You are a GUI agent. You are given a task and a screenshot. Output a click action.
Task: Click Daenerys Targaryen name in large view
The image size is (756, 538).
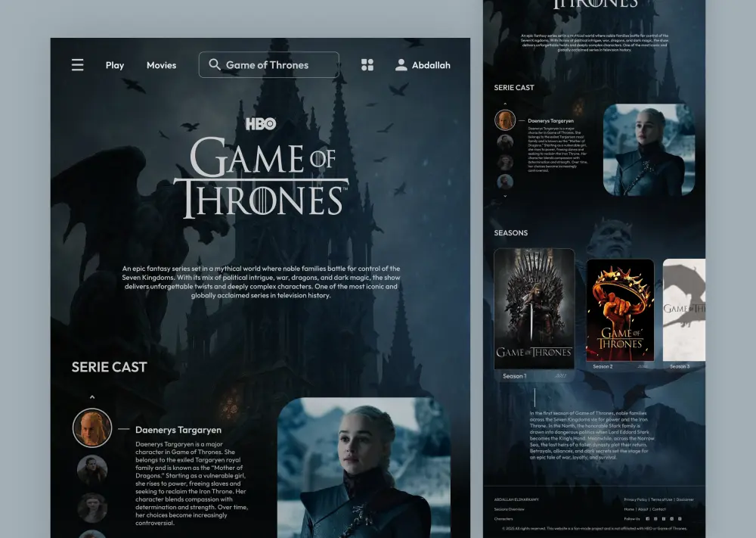coord(178,430)
